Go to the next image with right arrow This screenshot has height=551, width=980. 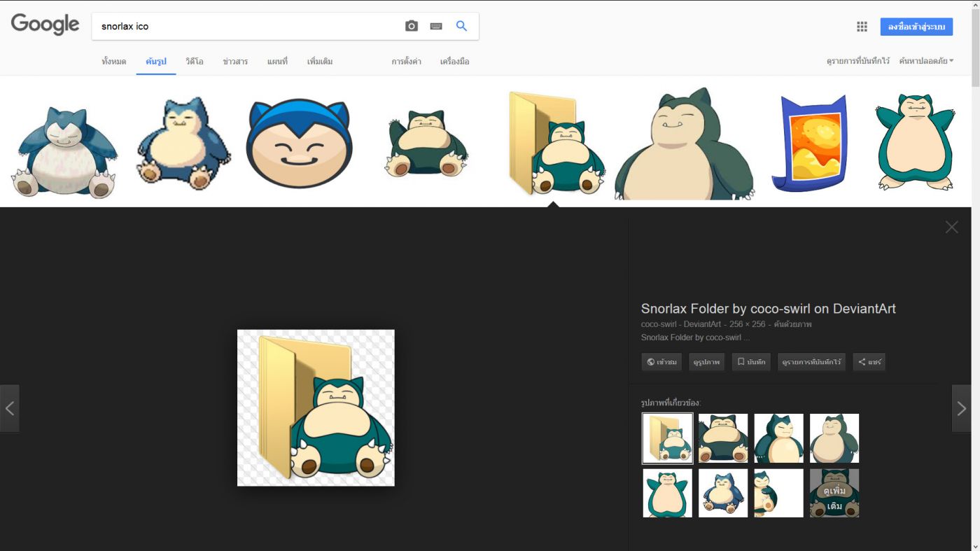(x=961, y=408)
